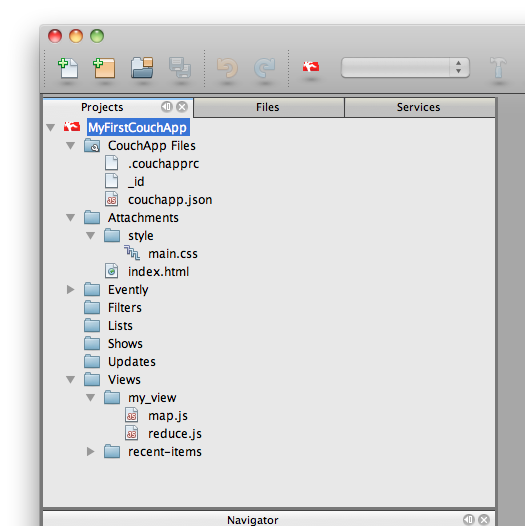Select the .couchapprc file

coord(163,164)
